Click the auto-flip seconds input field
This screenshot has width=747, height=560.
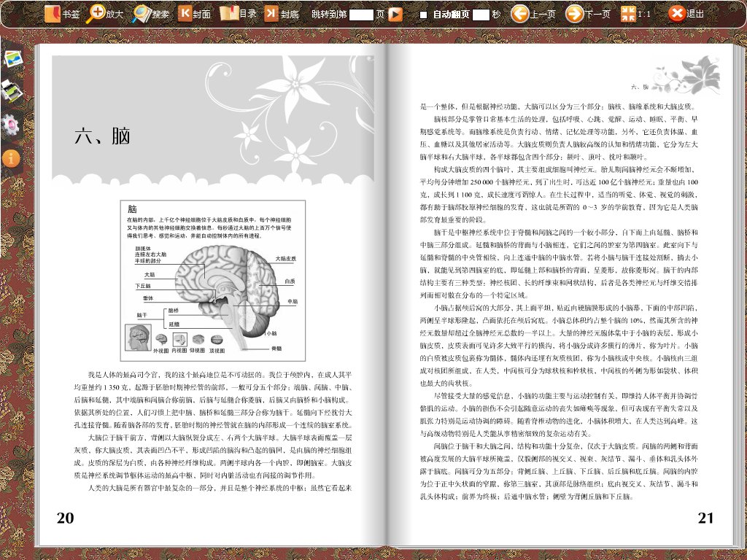click(480, 15)
